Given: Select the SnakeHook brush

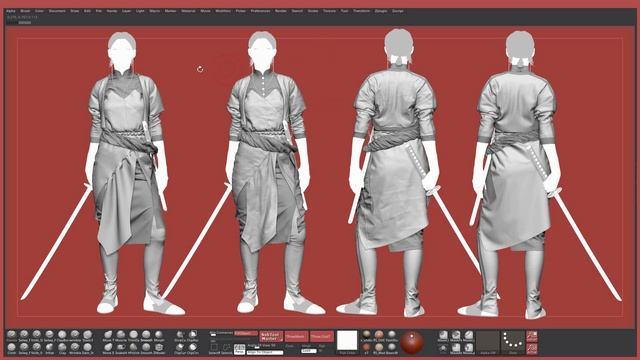Looking at the screenshot, I should (x=121, y=348).
